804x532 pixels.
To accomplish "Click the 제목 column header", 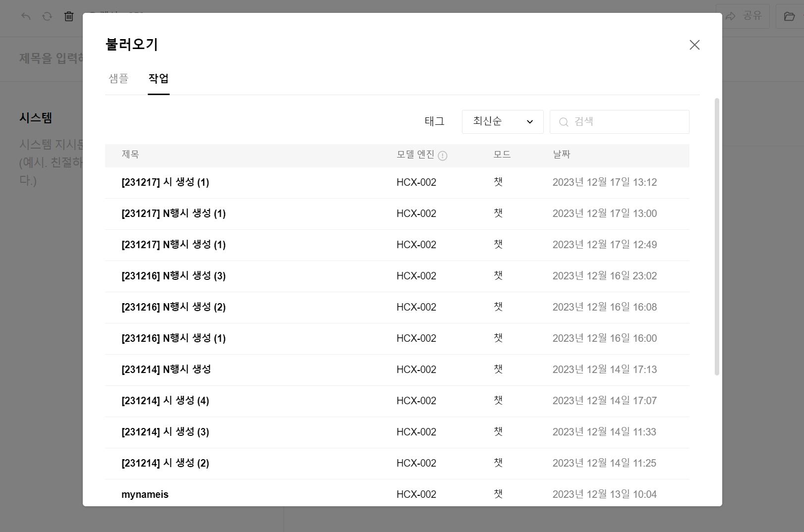I will point(130,155).
